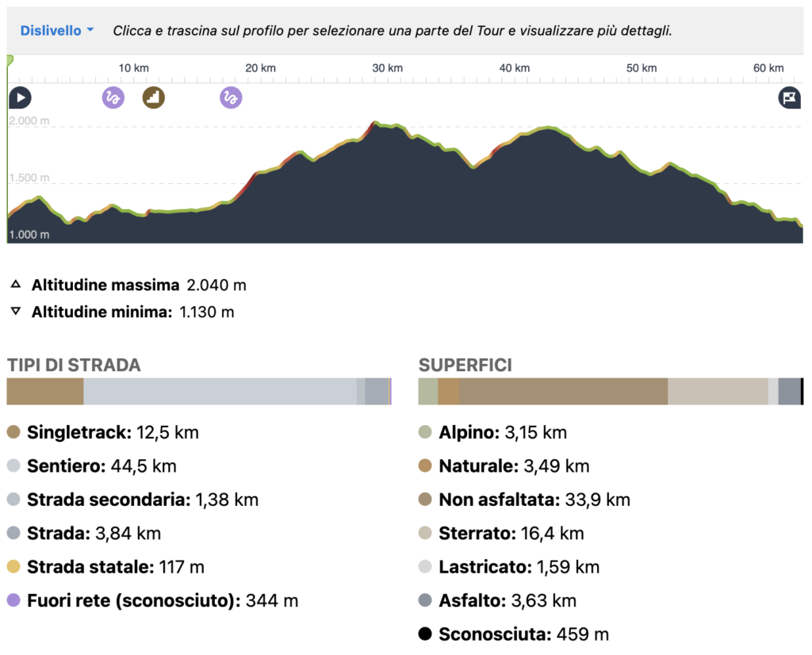Screen dimensions: 812x655
Task: Click 'Sterrato: 16,4 km' text
Action: (511, 534)
